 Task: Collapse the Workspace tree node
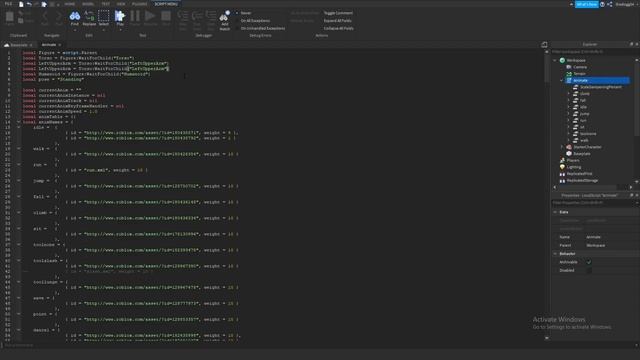[x=555, y=60]
